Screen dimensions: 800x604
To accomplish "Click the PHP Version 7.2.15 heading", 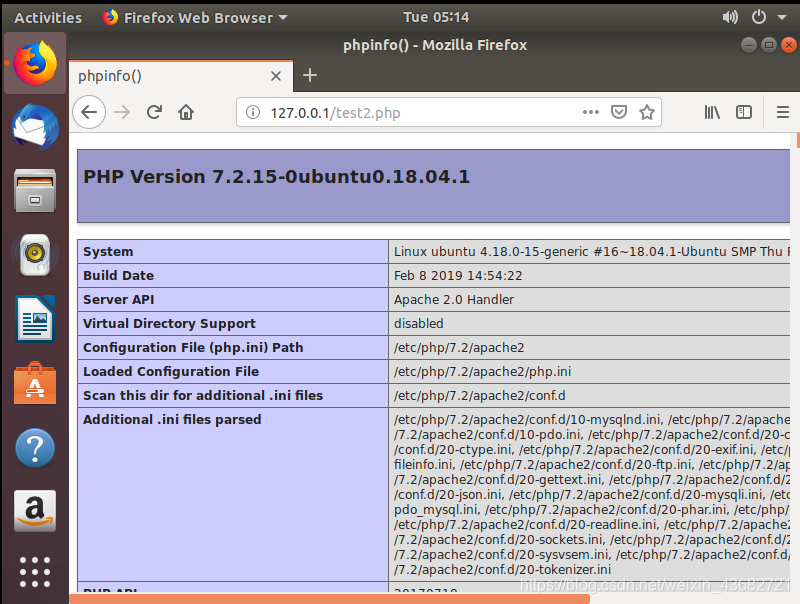I will click(x=277, y=177).
